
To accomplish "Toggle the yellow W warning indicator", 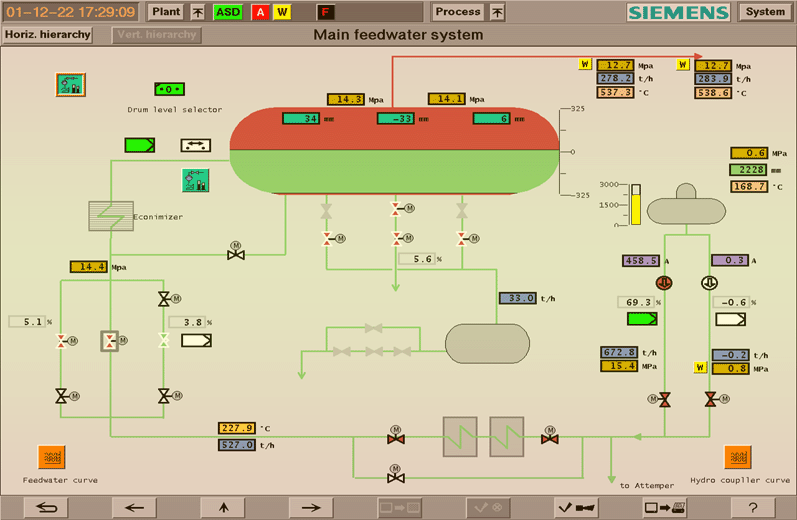I will point(282,12).
